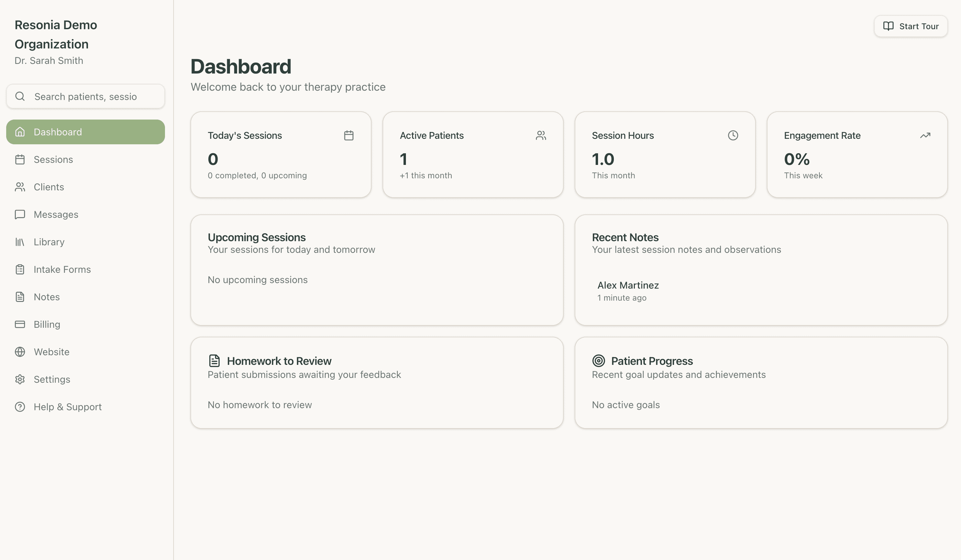Open Alex Martinez's recent note
This screenshot has width=961, height=560.
(628, 291)
